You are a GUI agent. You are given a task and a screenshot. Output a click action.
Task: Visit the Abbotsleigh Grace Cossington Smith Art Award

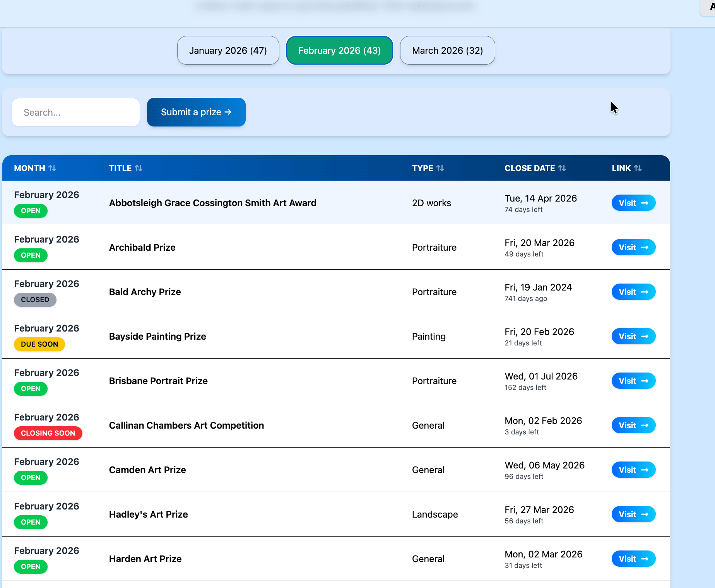633,203
